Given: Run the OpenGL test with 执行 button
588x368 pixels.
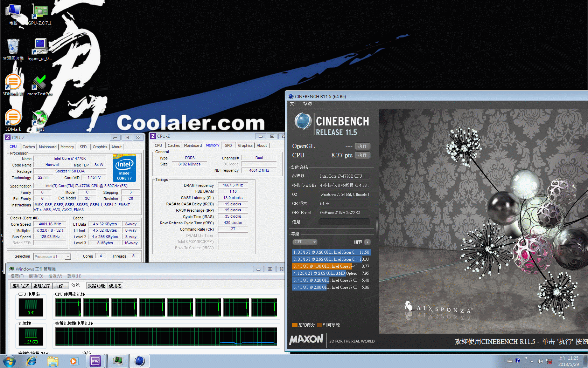Looking at the screenshot, I should tap(362, 146).
